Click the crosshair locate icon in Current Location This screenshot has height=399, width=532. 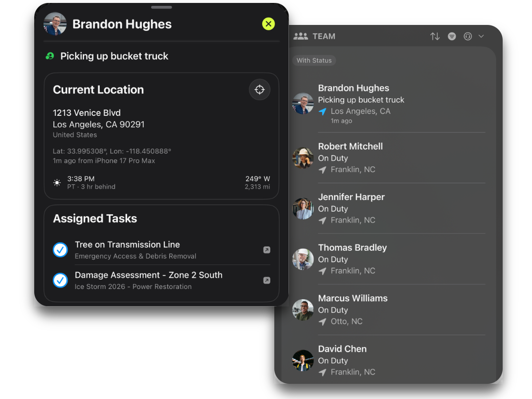[x=259, y=89]
